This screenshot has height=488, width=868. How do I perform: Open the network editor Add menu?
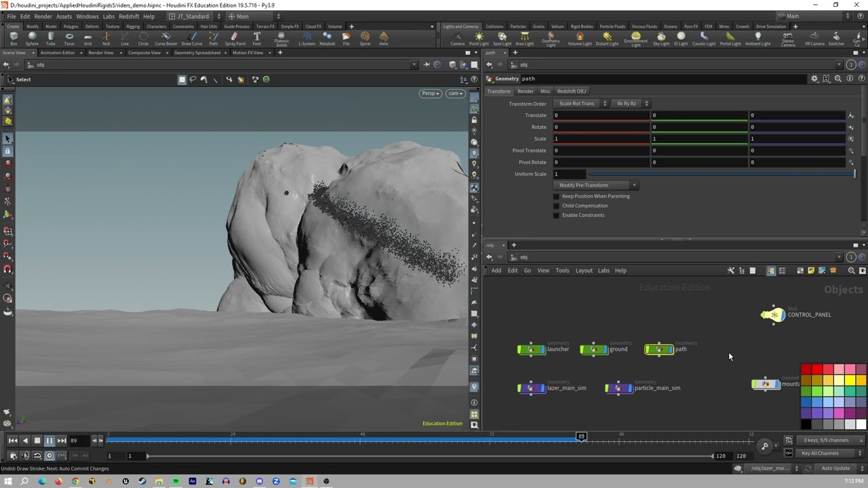(x=496, y=270)
